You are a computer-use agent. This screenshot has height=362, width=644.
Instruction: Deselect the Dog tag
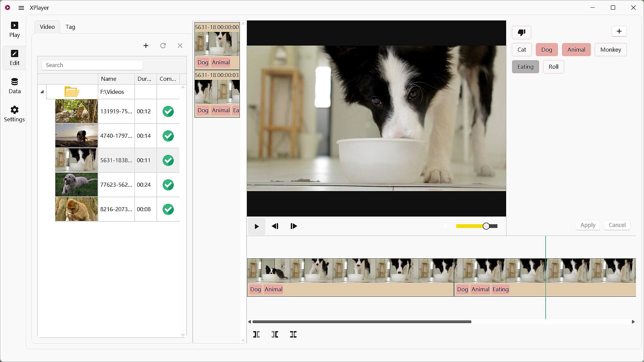point(546,50)
